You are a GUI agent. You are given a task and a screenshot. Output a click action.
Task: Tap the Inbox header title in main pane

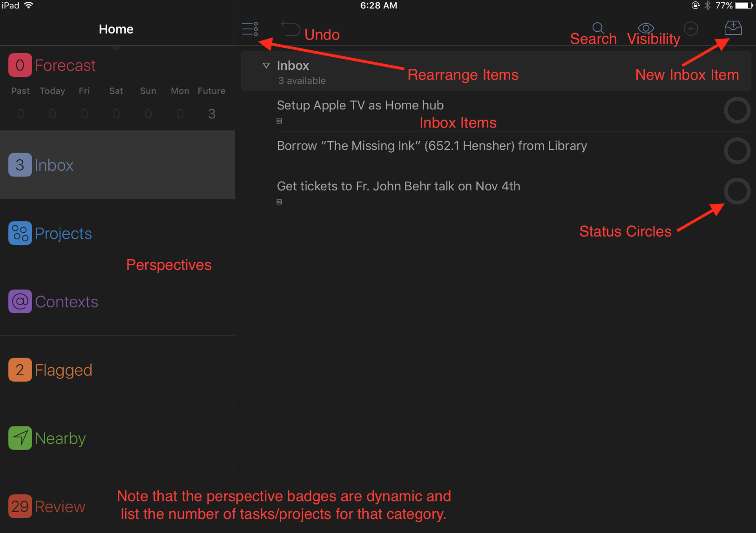[293, 66]
